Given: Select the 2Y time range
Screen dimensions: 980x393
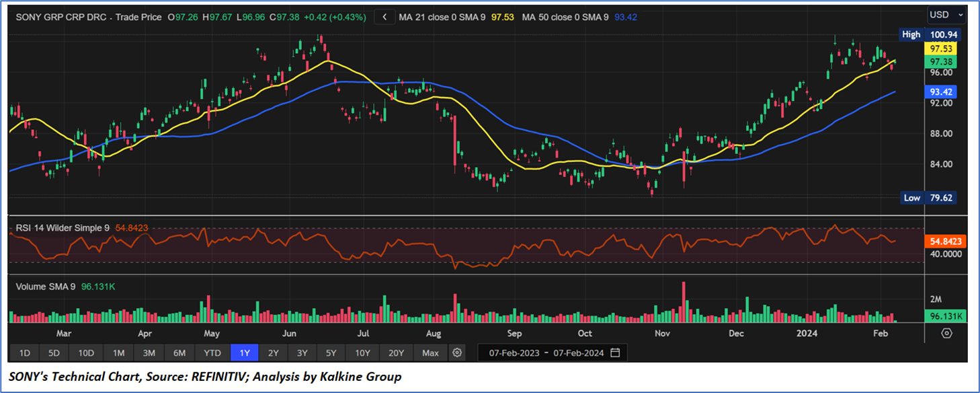Looking at the screenshot, I should [x=274, y=353].
